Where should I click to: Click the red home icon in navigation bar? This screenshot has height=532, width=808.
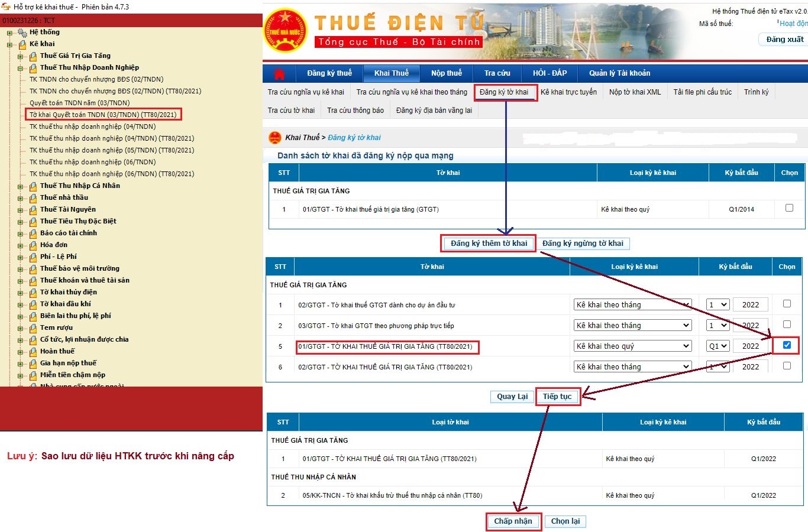point(279,73)
